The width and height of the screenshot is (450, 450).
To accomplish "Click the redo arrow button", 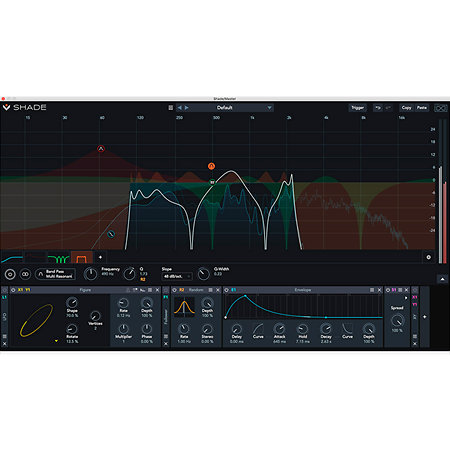I will [388, 108].
